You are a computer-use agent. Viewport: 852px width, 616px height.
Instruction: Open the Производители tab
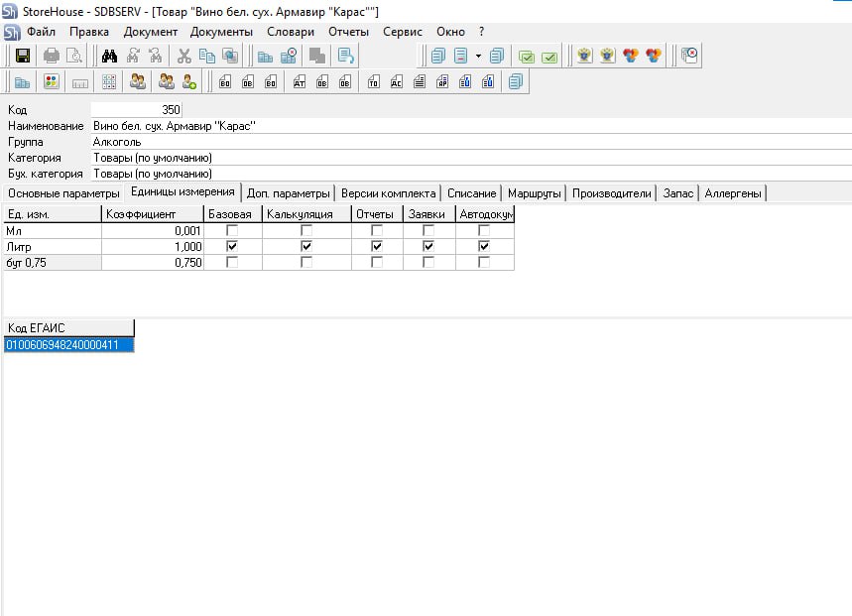point(611,193)
